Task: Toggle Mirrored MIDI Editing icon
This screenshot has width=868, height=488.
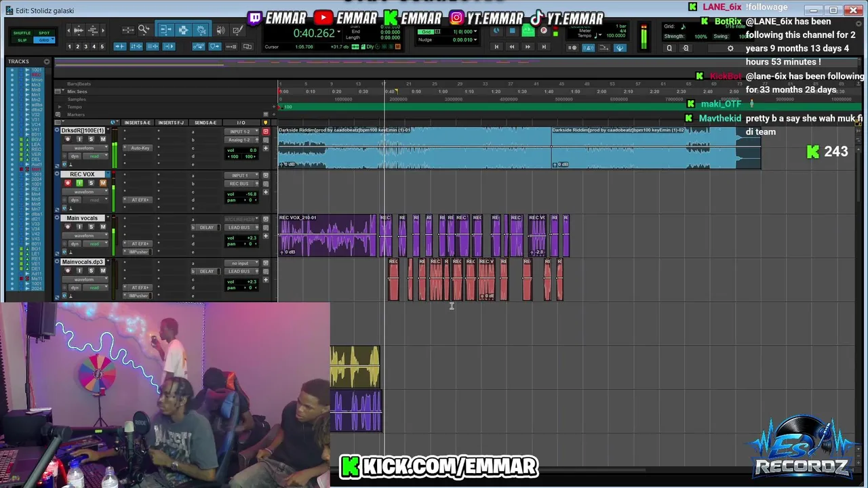Action: pos(231,46)
